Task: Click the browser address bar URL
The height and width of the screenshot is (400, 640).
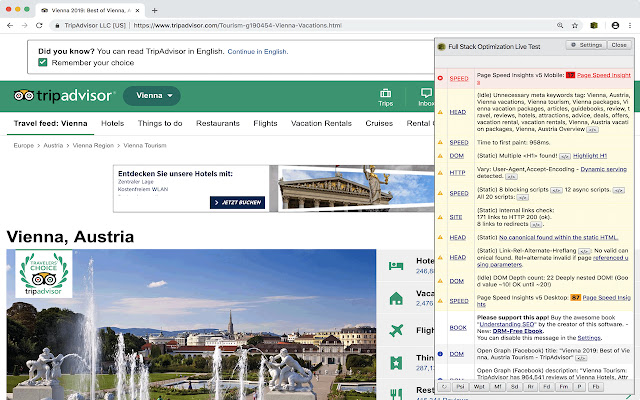Action: [238, 25]
